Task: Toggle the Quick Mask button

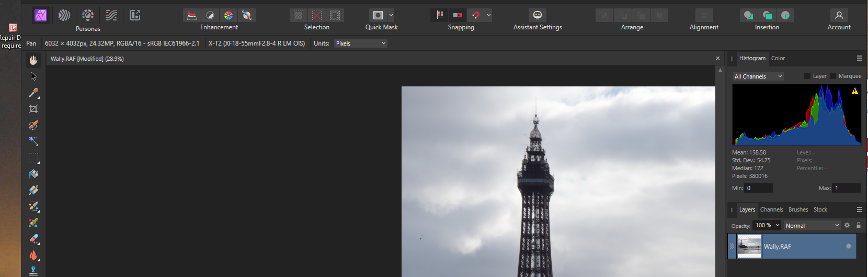Action: (x=378, y=15)
